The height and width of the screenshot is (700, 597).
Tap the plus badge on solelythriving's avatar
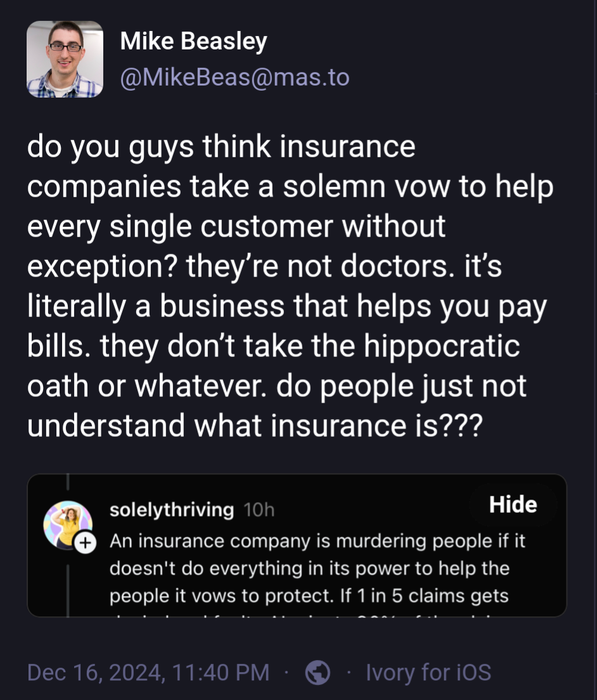click(x=86, y=542)
